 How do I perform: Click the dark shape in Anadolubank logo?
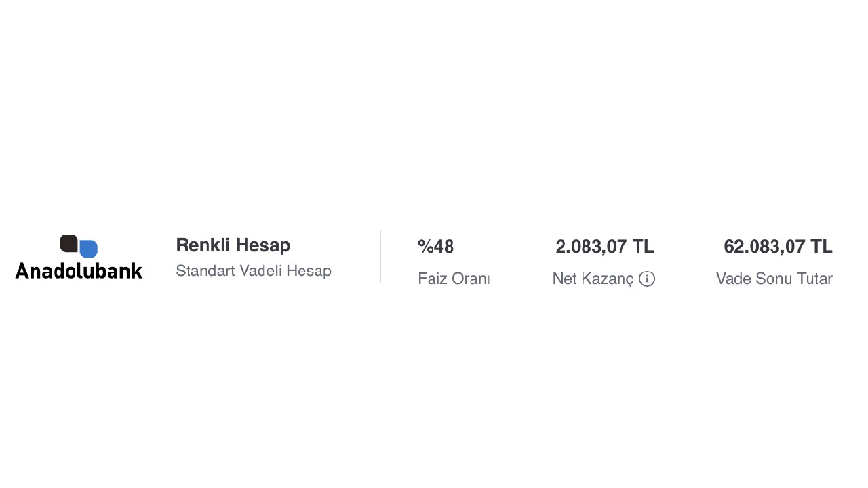point(68,243)
